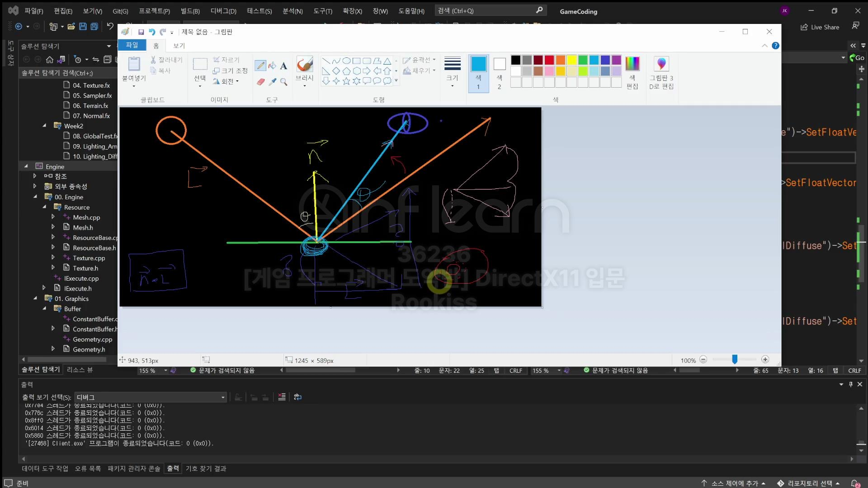
Task: Switch to the 보기 ribbon tab in Paint
Action: coord(179,46)
